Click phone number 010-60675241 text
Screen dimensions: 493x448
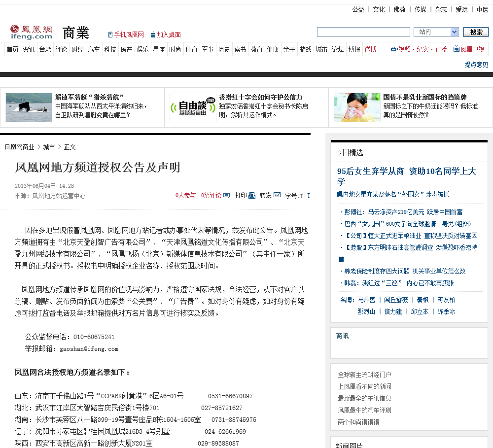94,337
